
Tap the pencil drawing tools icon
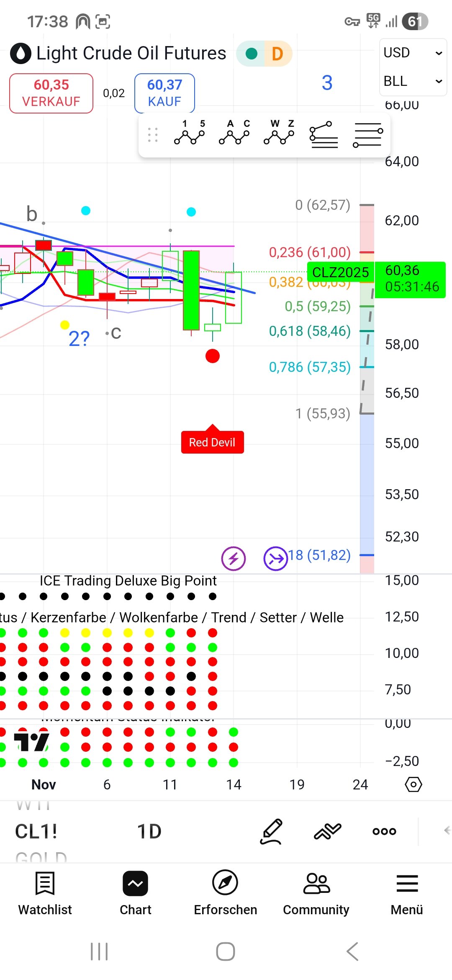click(x=271, y=831)
